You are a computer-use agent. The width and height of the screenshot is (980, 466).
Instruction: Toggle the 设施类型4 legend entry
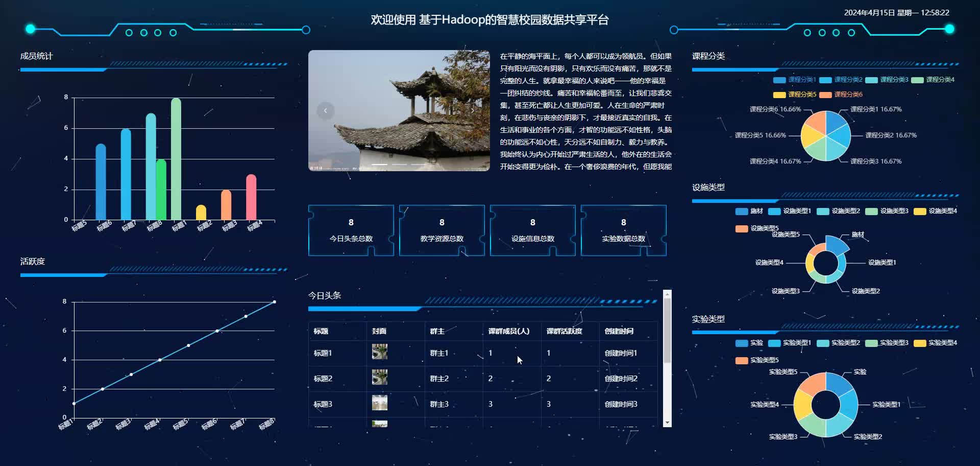pyautogui.click(x=935, y=211)
